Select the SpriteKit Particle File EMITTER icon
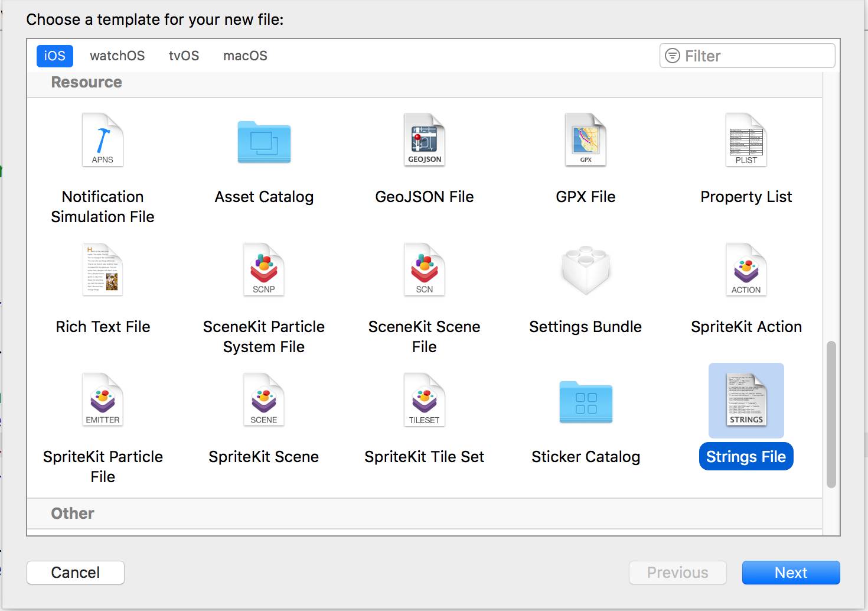This screenshot has height=611, width=868. (x=103, y=400)
